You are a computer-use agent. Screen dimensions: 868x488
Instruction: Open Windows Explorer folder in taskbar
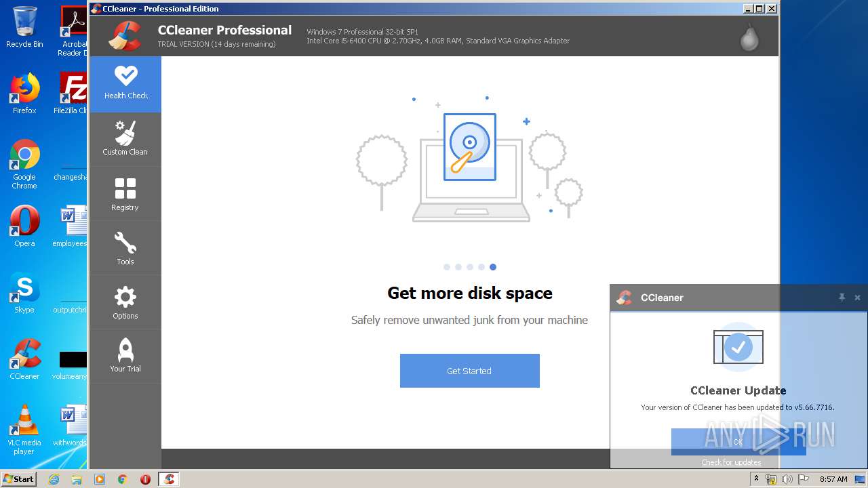coord(77,479)
